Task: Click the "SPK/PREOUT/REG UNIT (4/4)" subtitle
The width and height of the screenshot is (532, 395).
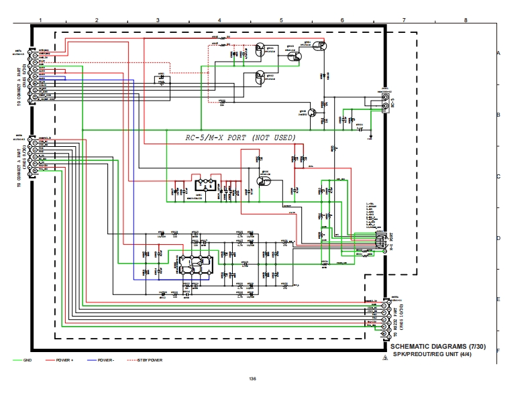Action: [432, 353]
